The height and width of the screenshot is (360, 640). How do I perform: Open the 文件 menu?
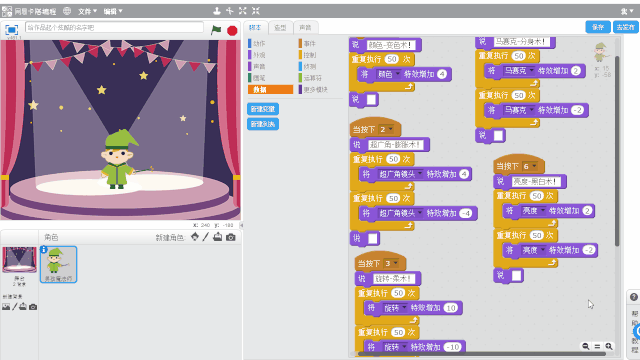(x=87, y=11)
